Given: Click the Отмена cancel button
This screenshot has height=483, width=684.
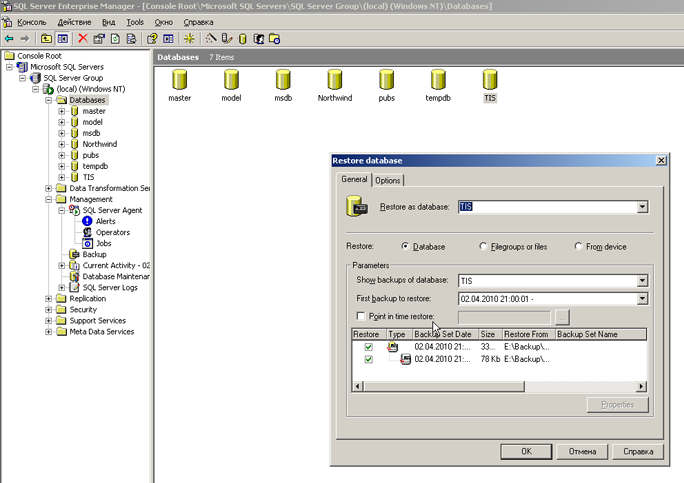Looking at the screenshot, I should (x=580, y=451).
